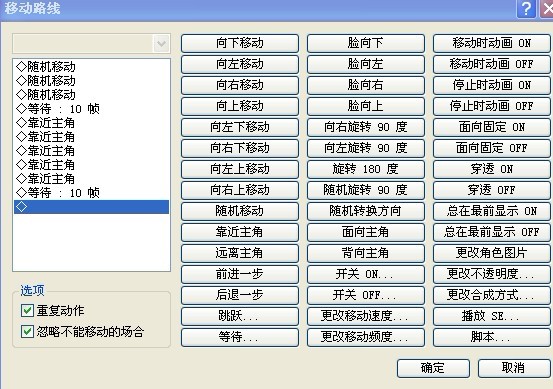This screenshot has height=389, width=553.
Task: Choose the 向右上移动 button
Action: 240,190
